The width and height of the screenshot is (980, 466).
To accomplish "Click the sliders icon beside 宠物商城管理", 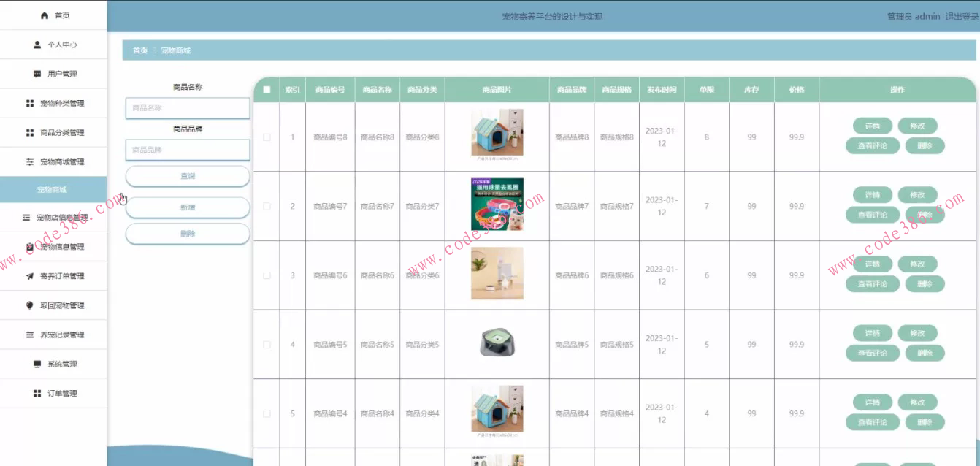I will (30, 161).
